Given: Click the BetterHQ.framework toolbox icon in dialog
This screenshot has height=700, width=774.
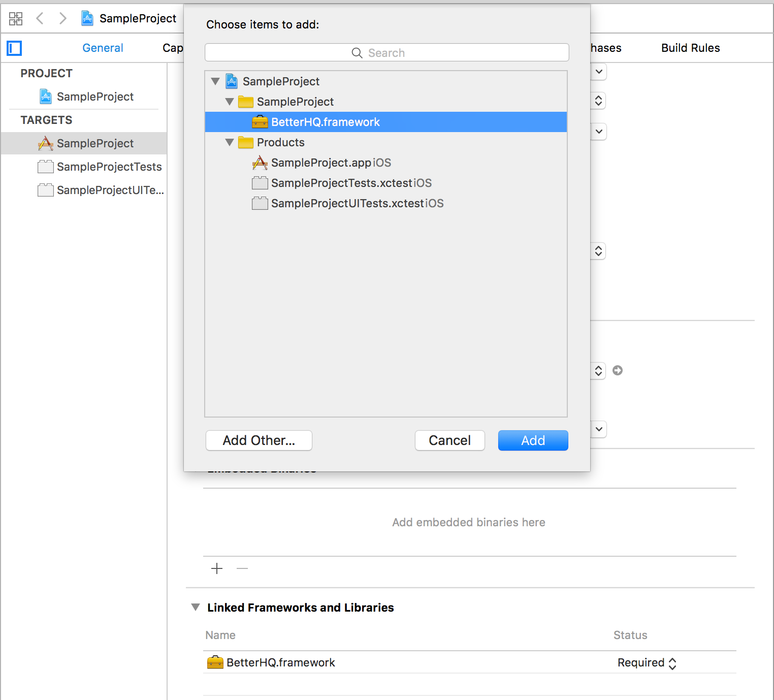Looking at the screenshot, I should click(x=260, y=122).
